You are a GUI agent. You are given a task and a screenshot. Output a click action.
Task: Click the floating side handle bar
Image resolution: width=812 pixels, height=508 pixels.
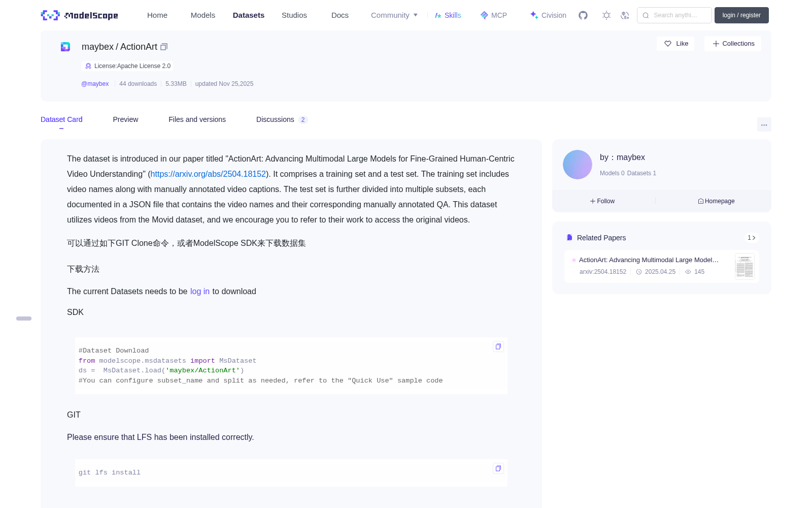click(24, 319)
